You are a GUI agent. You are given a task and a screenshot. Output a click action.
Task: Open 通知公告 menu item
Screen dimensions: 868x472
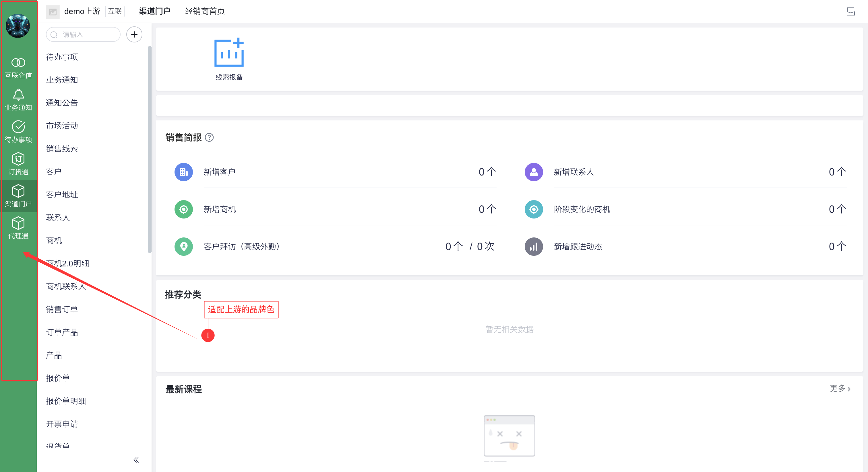coord(62,103)
